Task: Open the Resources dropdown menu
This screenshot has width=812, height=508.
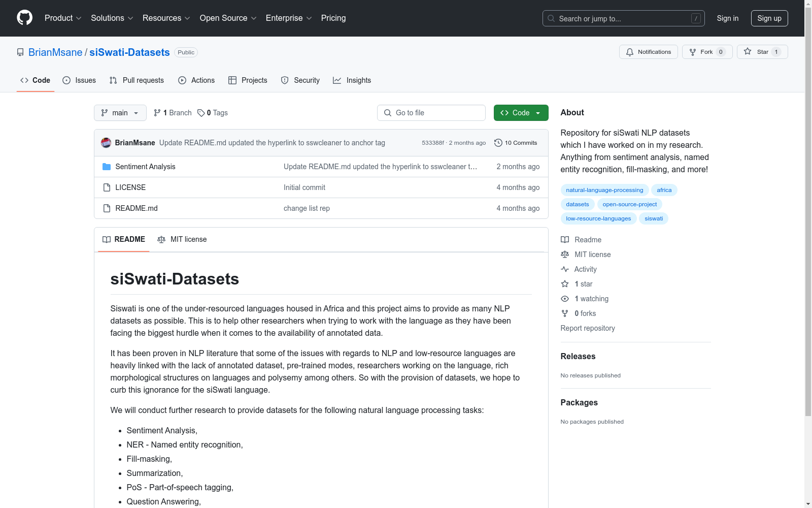Action: click(166, 18)
